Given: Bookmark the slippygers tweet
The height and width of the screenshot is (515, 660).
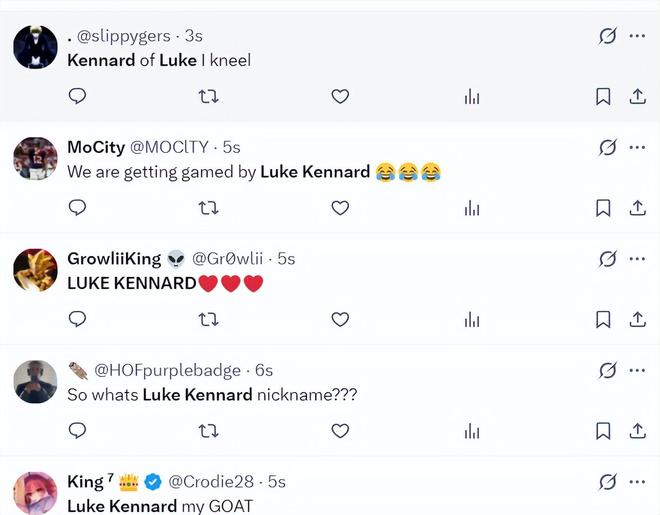Looking at the screenshot, I should click(603, 96).
